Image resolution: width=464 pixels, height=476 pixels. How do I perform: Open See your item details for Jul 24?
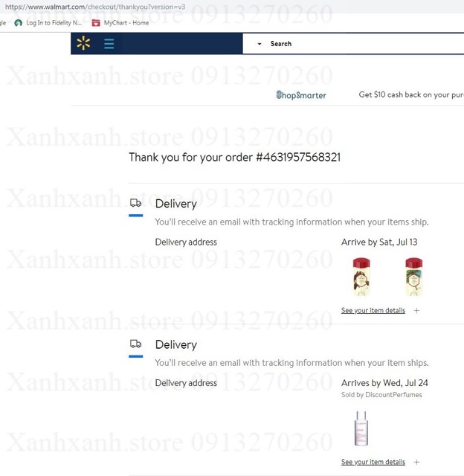373,462
